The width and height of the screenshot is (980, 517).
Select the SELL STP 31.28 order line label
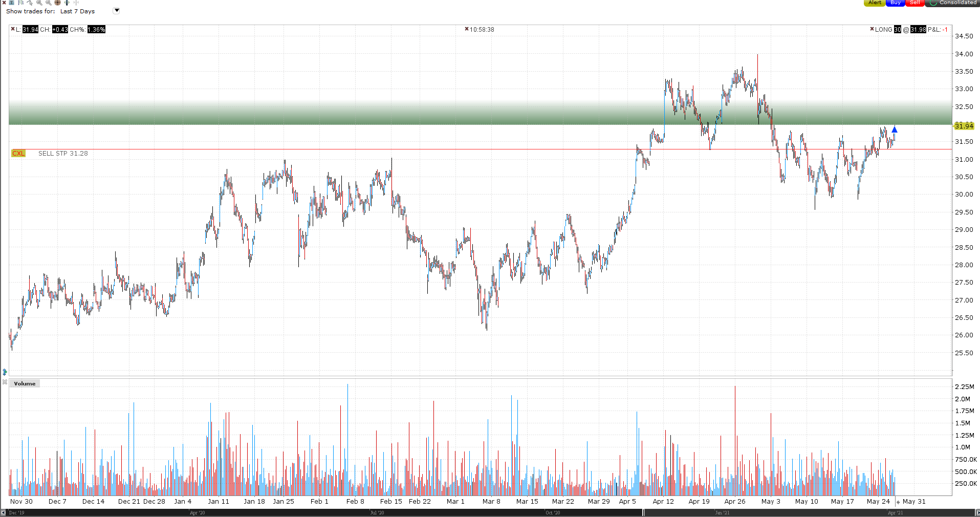coord(63,154)
